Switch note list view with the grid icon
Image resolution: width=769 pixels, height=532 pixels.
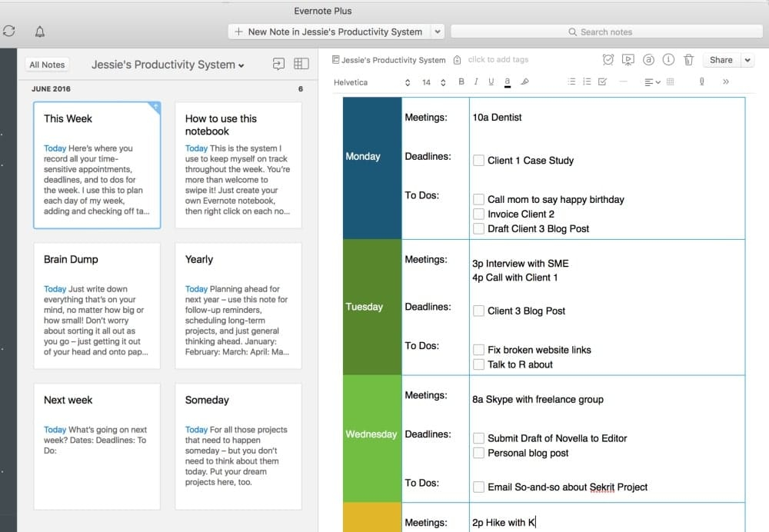(301, 64)
